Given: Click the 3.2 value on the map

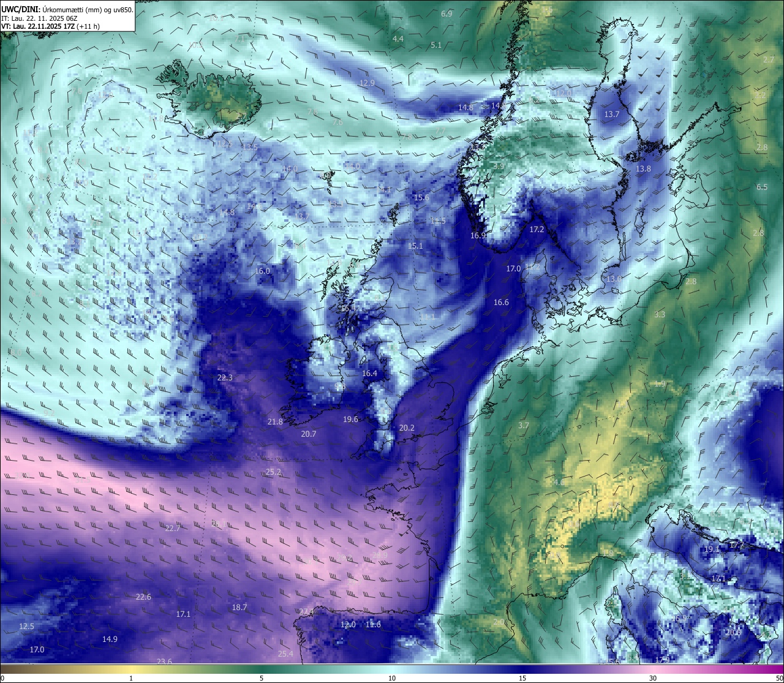Looking at the screenshot, I should 760,95.
